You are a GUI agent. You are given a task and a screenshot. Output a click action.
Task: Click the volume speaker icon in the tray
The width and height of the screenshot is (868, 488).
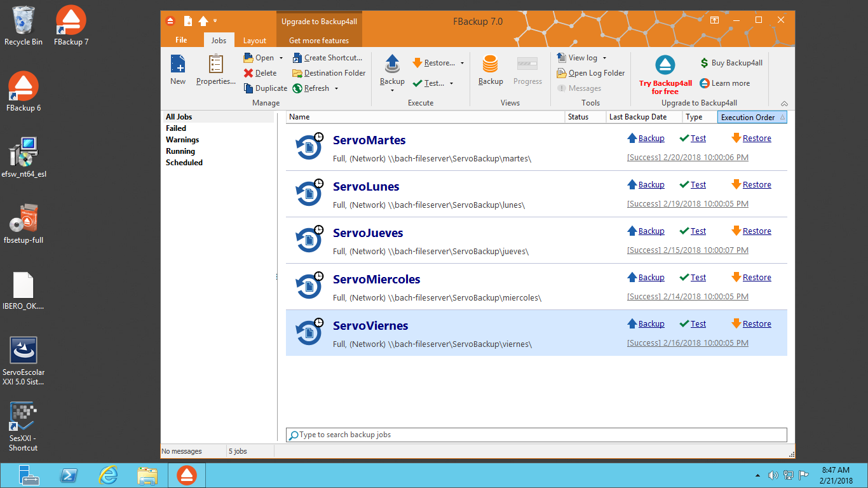[x=773, y=475]
